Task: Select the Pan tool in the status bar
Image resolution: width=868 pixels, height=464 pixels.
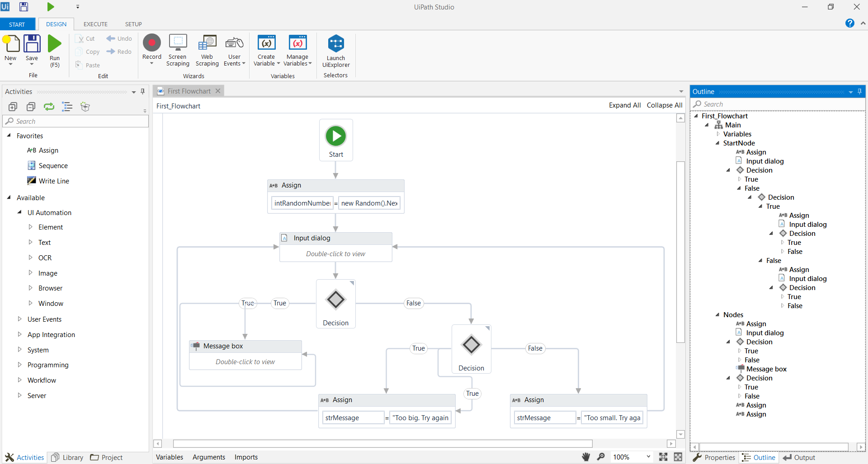Action: tap(585, 457)
